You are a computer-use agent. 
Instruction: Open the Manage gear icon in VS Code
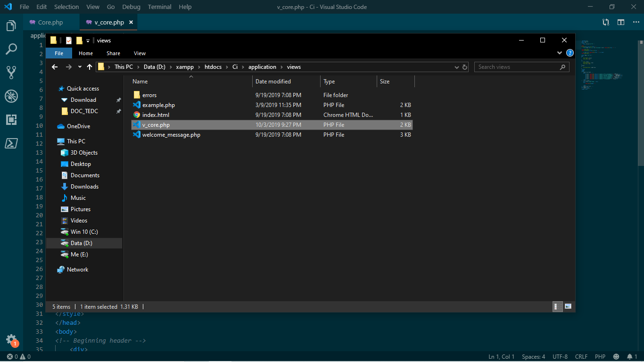11,340
